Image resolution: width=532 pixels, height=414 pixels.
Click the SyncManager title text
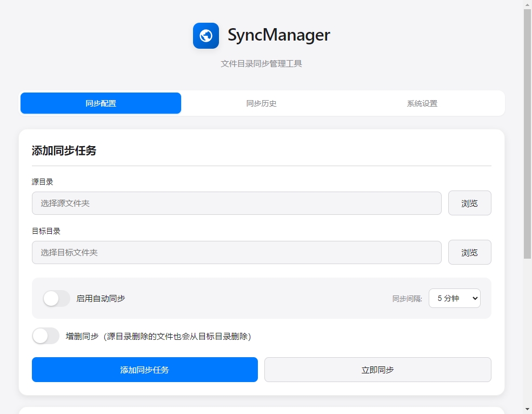click(x=278, y=35)
